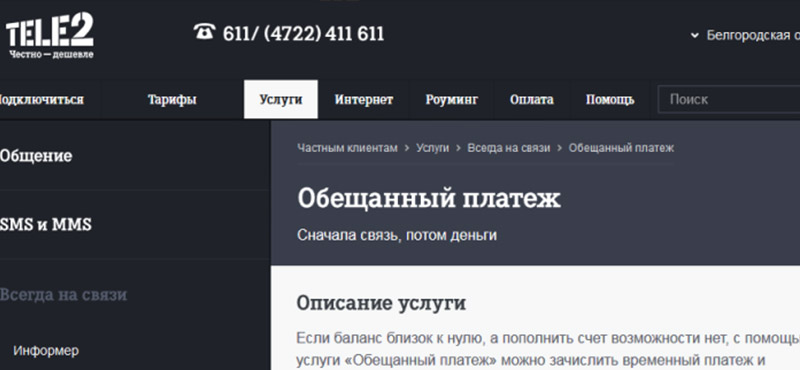The height and width of the screenshot is (370, 800).
Task: Open the Роуминг menu item
Action: [x=452, y=100]
